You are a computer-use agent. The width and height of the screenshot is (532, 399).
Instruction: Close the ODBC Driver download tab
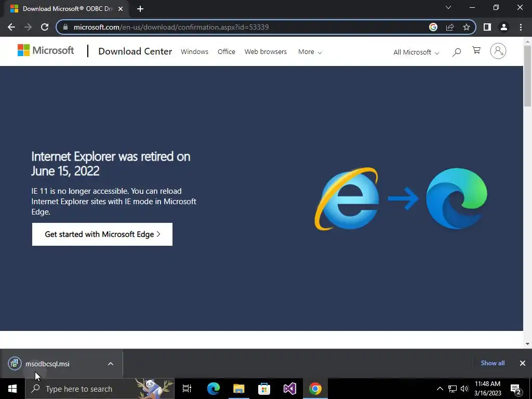pos(121,9)
